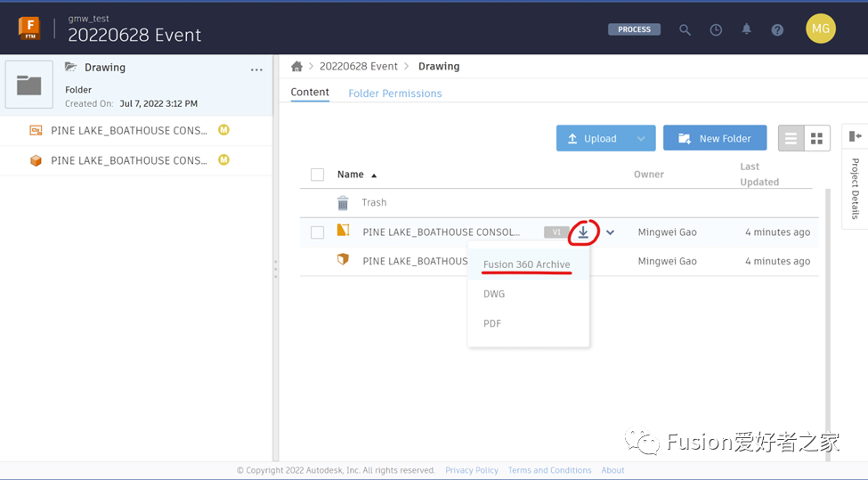Expand the Upload dropdown arrow

point(641,138)
